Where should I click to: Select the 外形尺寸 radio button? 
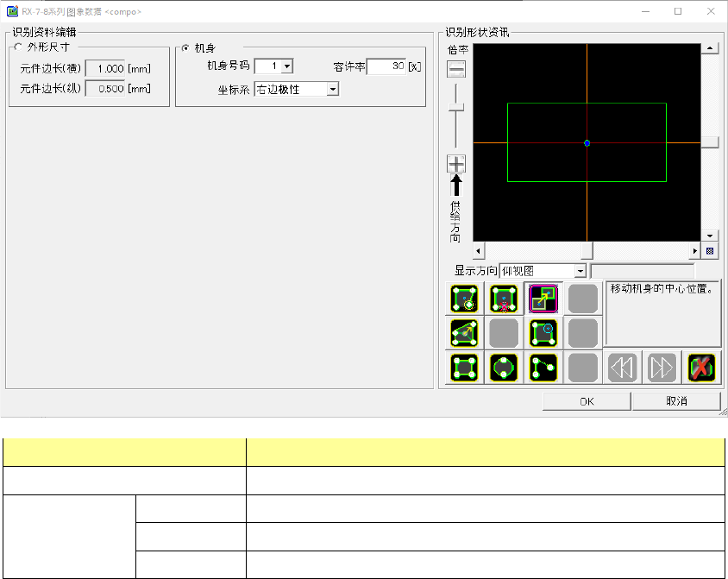point(19,47)
